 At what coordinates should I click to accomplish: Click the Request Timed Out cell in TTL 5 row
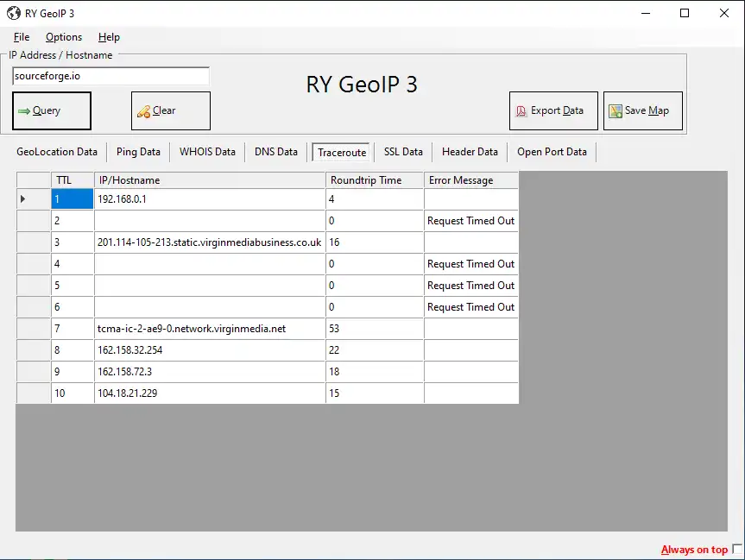(471, 286)
